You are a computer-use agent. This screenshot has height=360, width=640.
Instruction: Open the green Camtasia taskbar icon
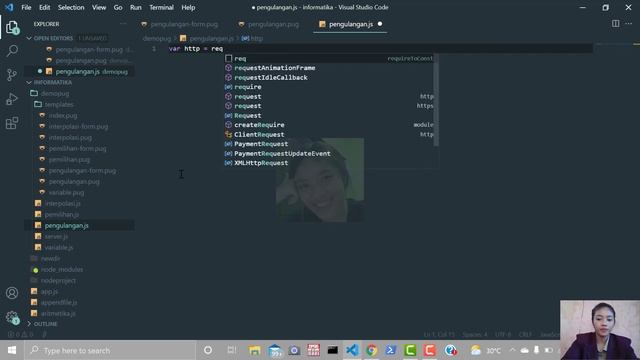[x=410, y=350]
